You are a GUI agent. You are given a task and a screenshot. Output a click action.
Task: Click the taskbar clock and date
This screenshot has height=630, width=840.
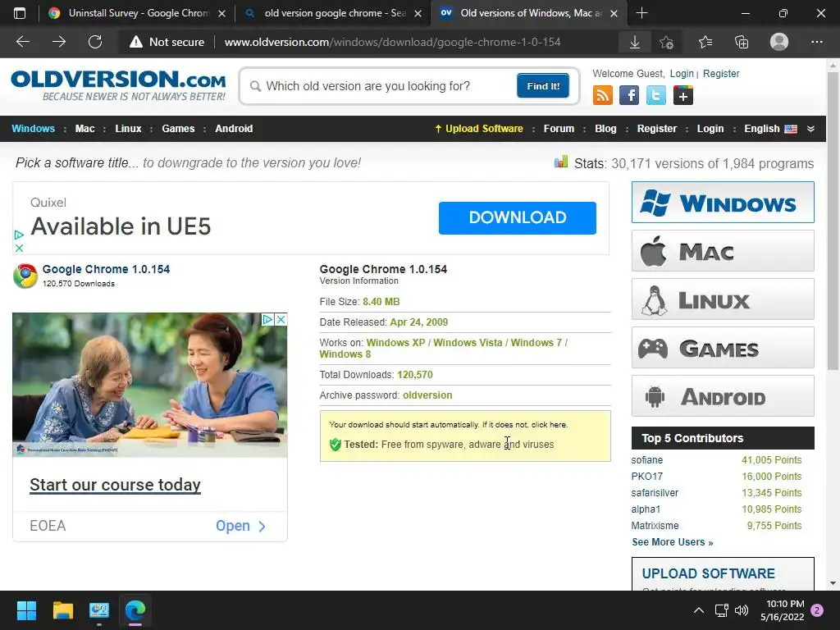click(782, 610)
